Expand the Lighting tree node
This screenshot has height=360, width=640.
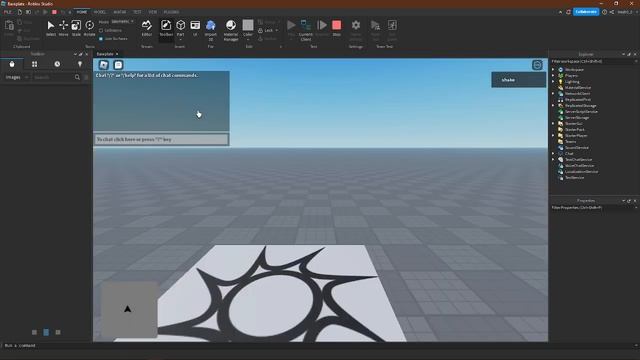click(x=553, y=82)
